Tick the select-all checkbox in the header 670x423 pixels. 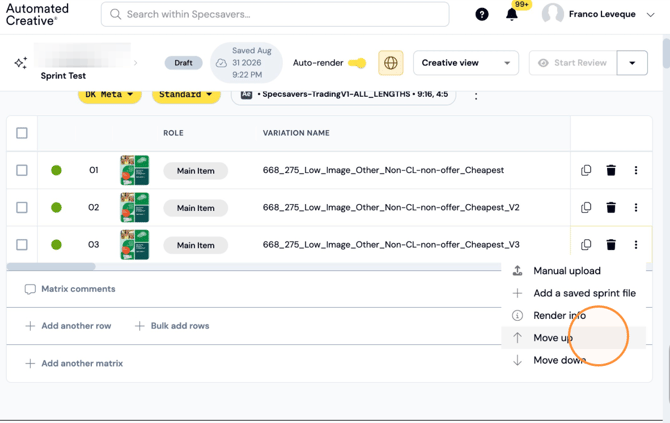tap(22, 133)
